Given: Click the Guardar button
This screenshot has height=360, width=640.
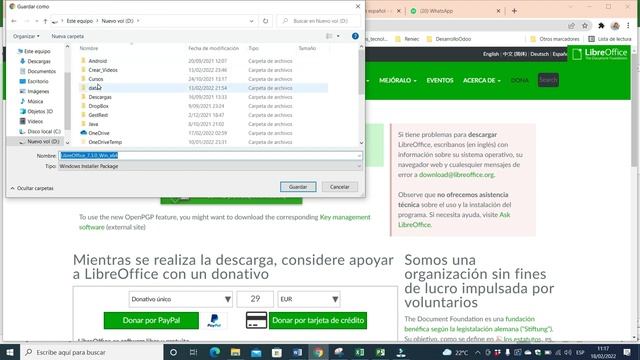Looking at the screenshot, I should point(298,187).
